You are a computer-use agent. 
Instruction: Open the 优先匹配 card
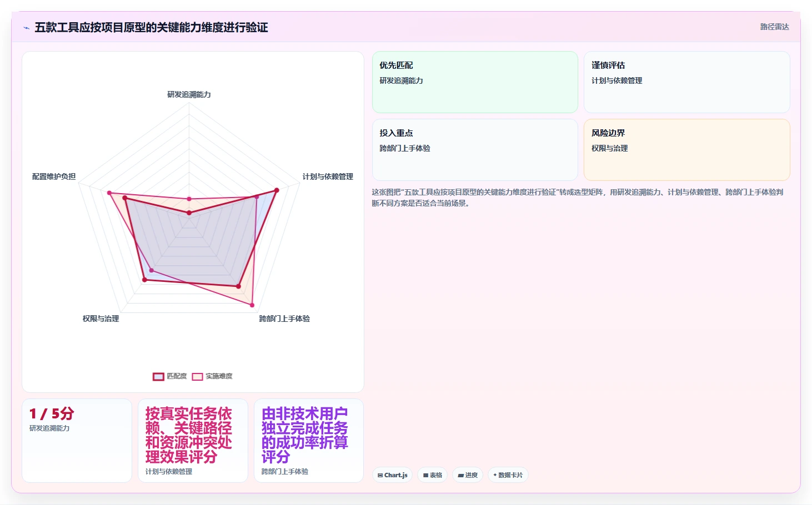475,82
